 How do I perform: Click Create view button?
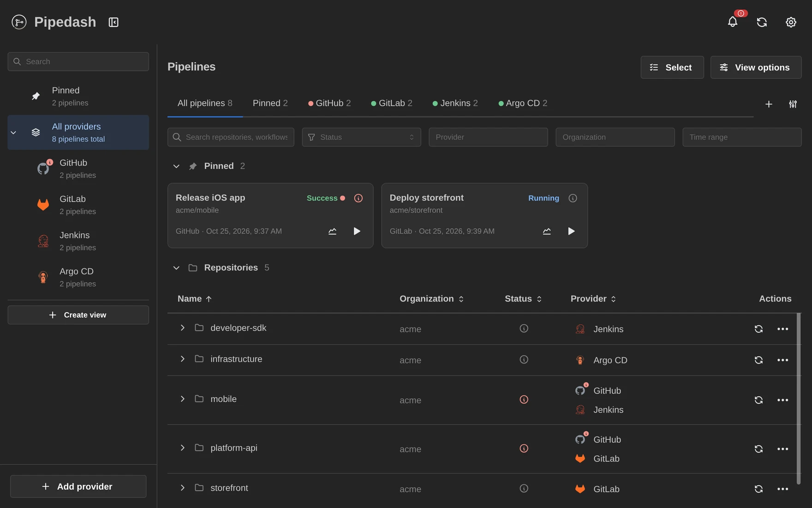(78, 315)
